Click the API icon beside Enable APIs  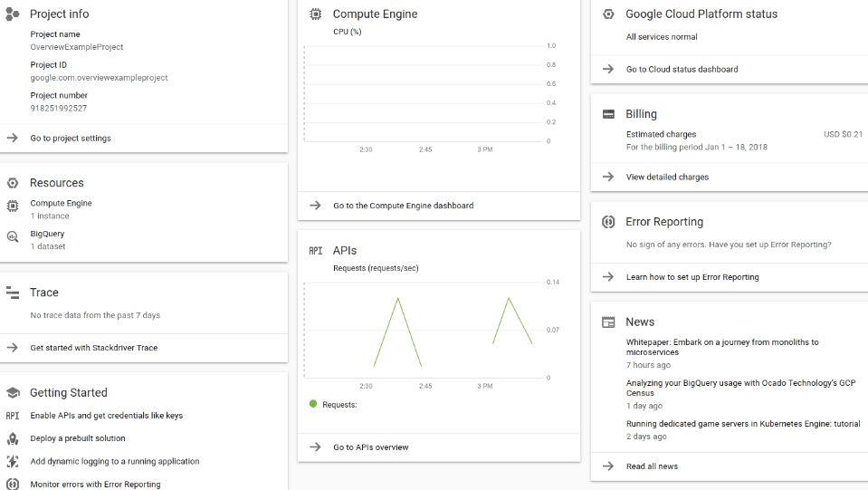(12, 415)
